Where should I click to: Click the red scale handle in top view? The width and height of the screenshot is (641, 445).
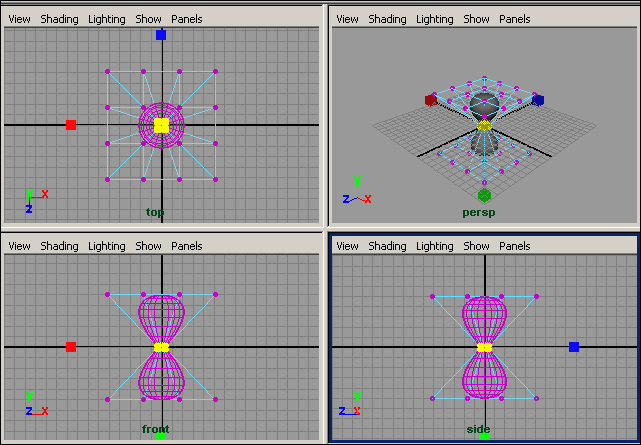pyautogui.click(x=71, y=125)
